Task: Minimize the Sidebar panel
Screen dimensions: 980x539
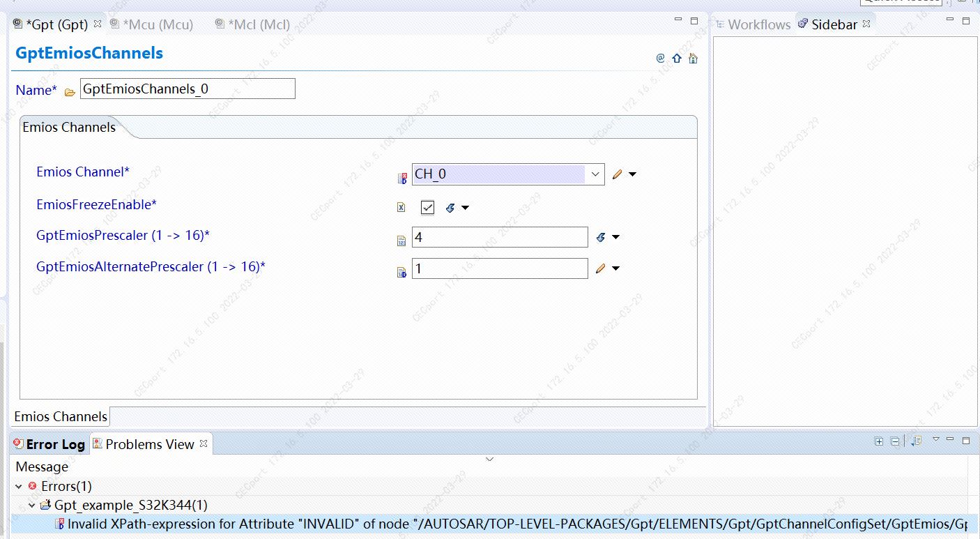Action: click(950, 20)
